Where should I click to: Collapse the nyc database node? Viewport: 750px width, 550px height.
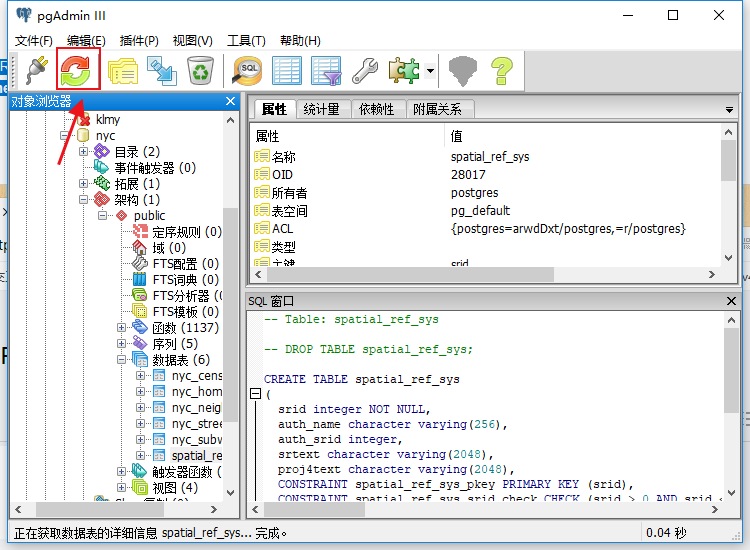64,135
